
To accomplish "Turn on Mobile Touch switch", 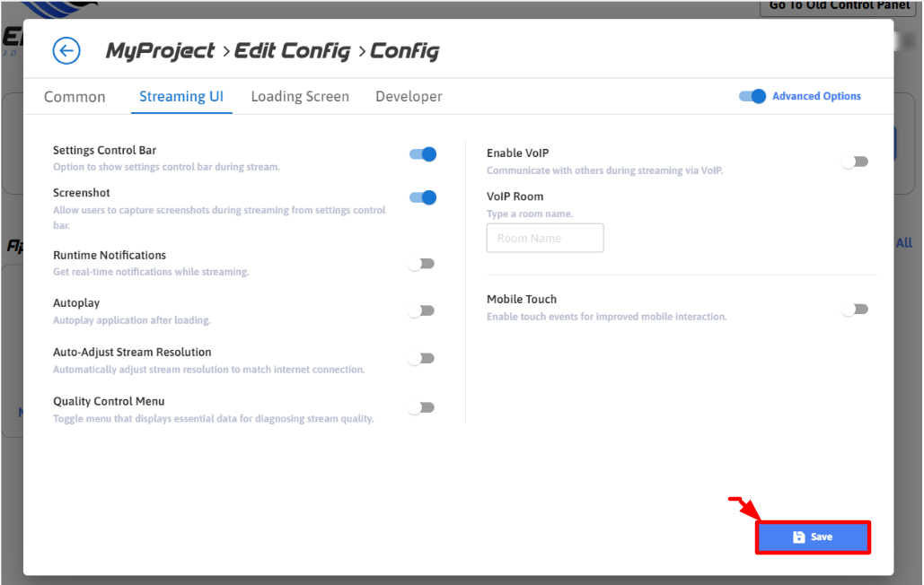I will click(x=855, y=310).
